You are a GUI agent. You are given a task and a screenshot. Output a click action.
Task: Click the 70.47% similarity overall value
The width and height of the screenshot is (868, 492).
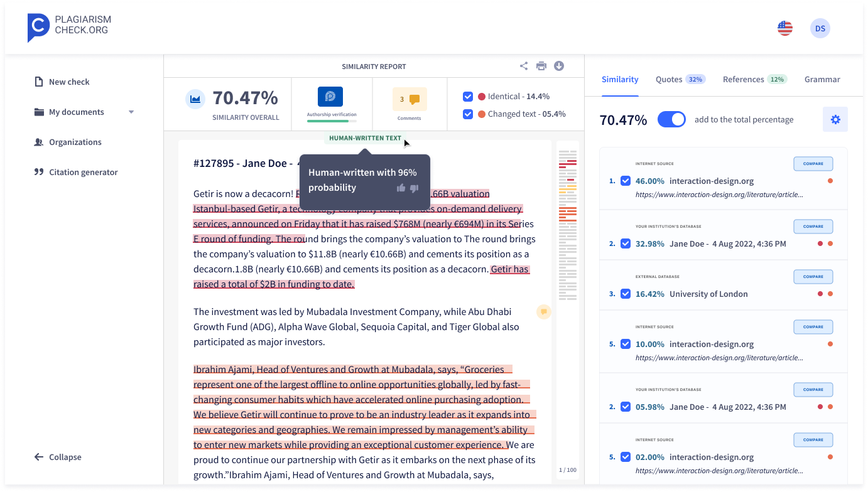(x=245, y=98)
